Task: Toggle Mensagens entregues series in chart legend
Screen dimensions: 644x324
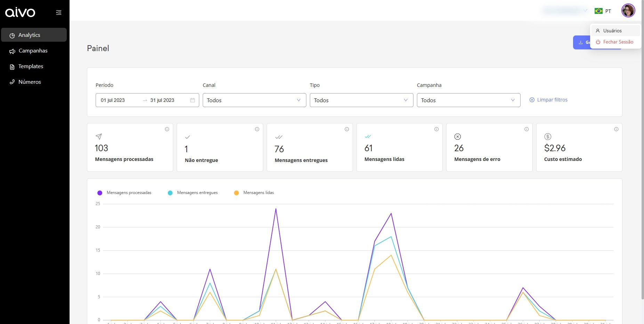Action: click(193, 193)
